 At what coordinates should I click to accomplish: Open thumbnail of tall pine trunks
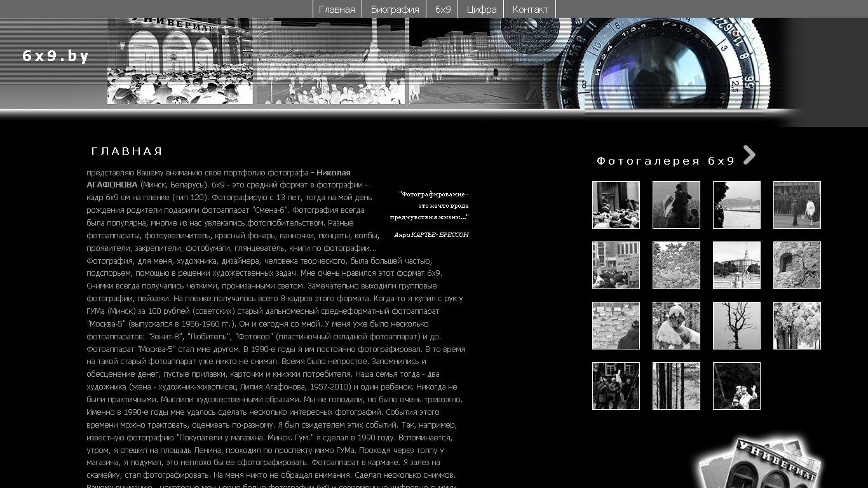[x=676, y=386]
